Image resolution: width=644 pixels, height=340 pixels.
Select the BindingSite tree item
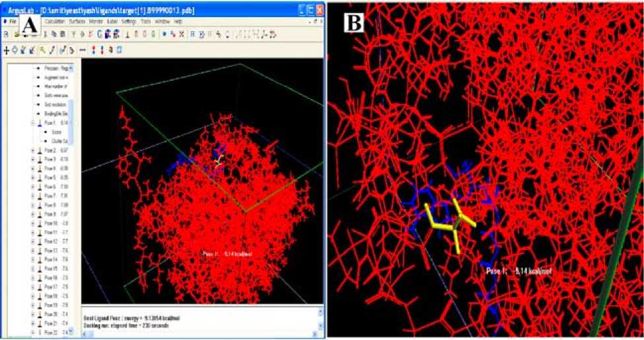pyautogui.click(x=56, y=114)
